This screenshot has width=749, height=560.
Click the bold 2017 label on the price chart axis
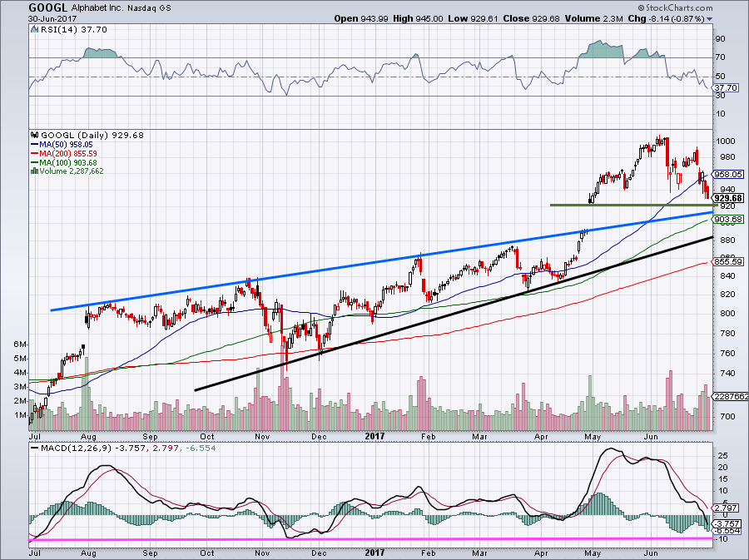point(374,436)
